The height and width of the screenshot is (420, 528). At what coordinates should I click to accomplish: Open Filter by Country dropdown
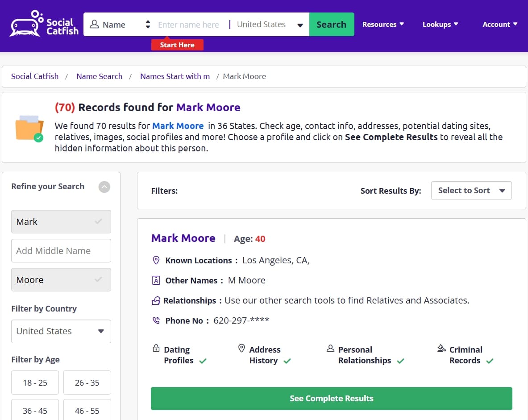(x=61, y=332)
